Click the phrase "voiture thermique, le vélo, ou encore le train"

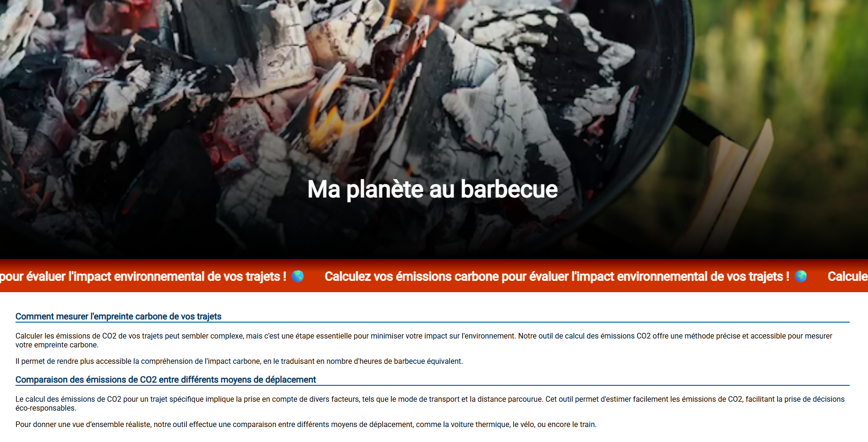(x=523, y=425)
